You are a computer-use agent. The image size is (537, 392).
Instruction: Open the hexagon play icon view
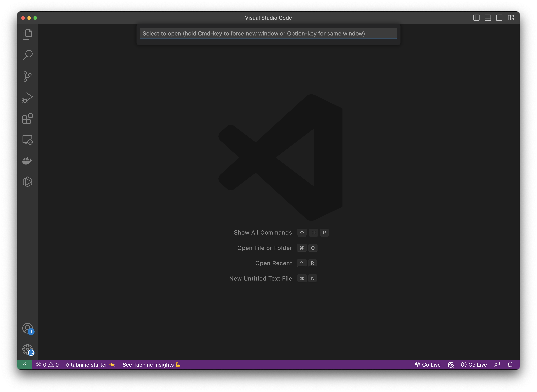(28, 182)
